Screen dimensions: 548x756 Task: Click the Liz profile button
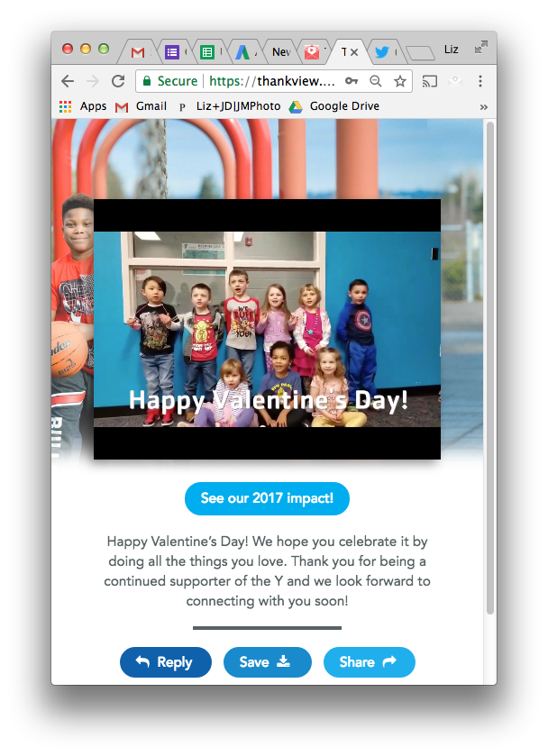pos(451,50)
